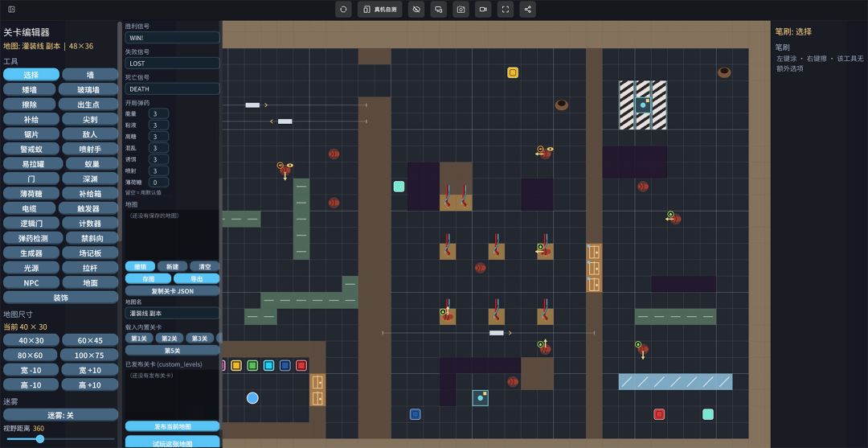Choose the 装饰 decoration tool
The width and height of the screenshot is (868, 448).
click(61, 298)
